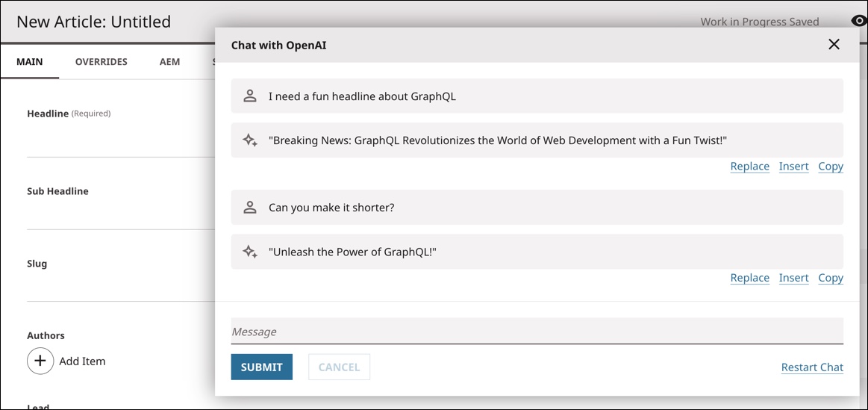Click 'Work in Progress Saved' status text
Image resolution: width=868 pixels, height=410 pixels.
(x=760, y=22)
